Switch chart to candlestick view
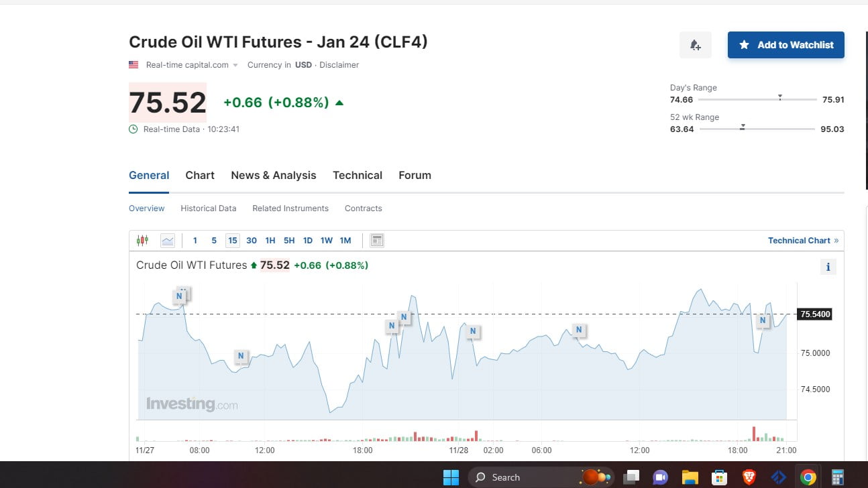The image size is (868, 488). 142,240
